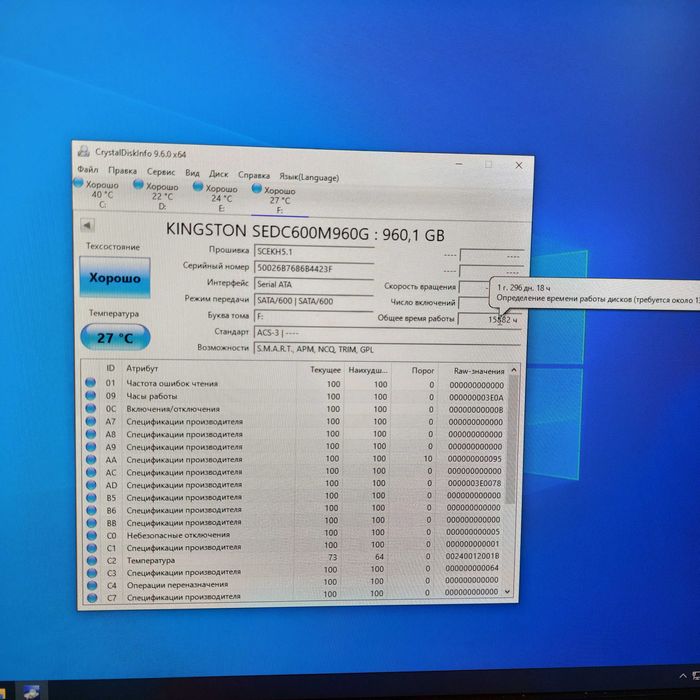Click status icon of attribute 0C
The height and width of the screenshot is (700, 700).
coord(91,408)
